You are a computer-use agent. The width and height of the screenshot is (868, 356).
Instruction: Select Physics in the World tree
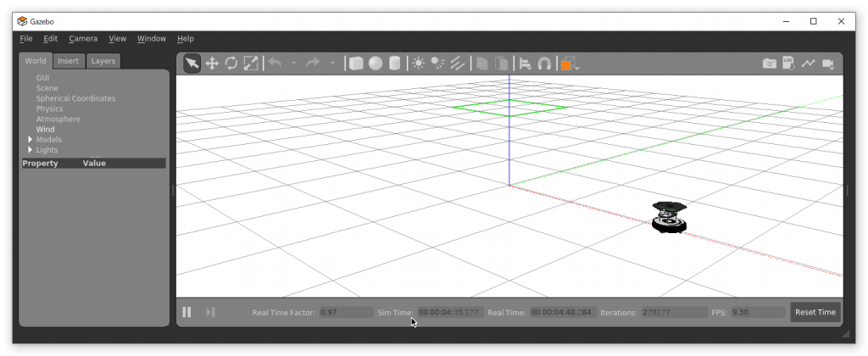tap(49, 108)
